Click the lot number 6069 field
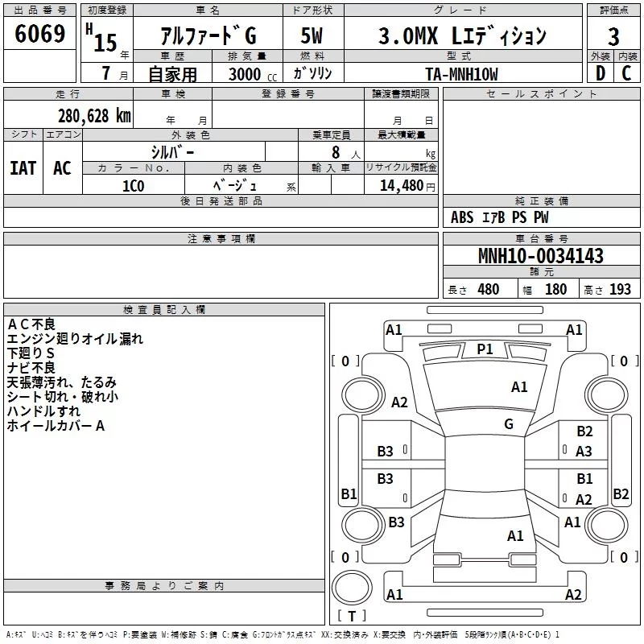This screenshot has width=644, height=644. [x=39, y=33]
